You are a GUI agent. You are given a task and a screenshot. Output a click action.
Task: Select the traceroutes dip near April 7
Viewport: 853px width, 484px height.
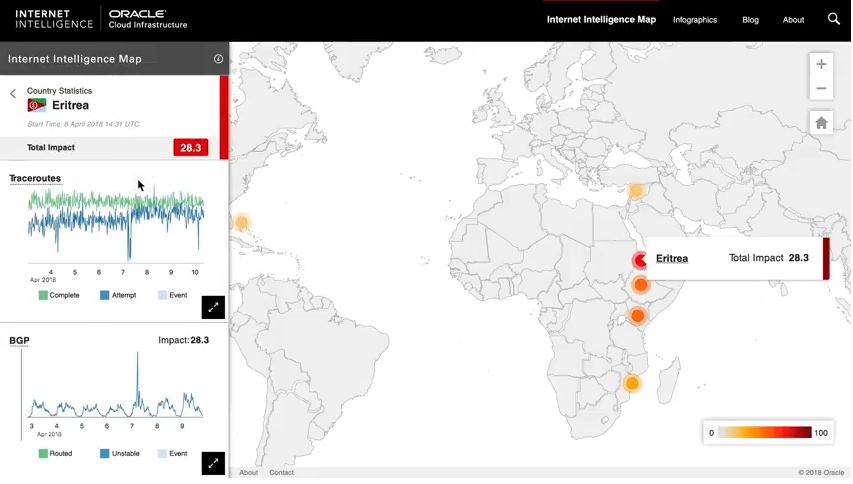[x=129, y=239]
